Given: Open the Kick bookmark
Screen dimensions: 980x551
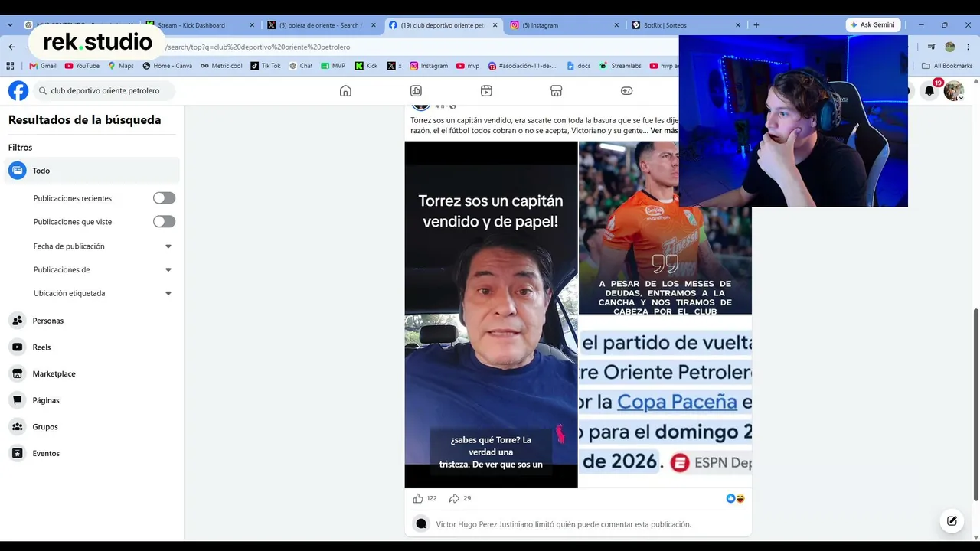Looking at the screenshot, I should pos(367,66).
